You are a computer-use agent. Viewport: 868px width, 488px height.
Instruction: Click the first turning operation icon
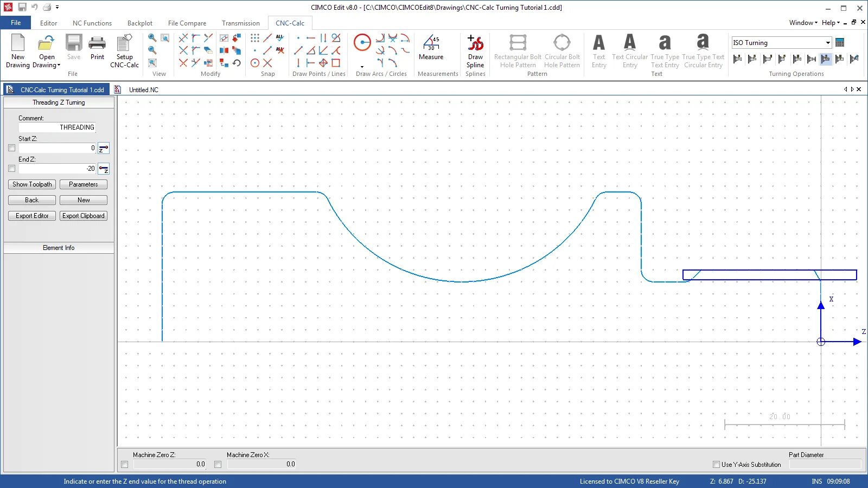tap(738, 59)
